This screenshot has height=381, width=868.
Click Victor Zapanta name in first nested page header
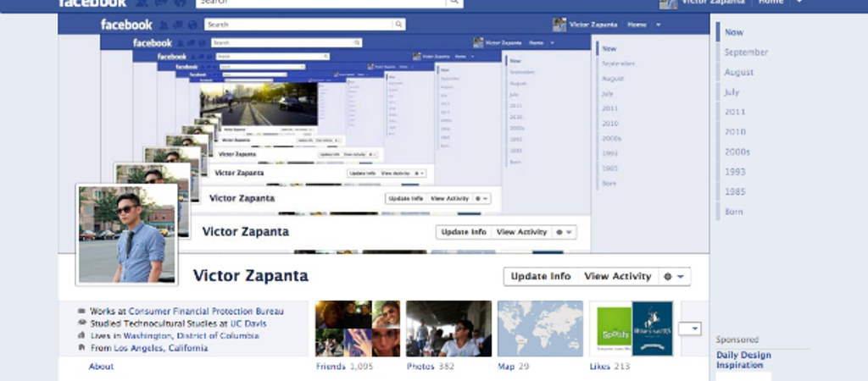594,25
